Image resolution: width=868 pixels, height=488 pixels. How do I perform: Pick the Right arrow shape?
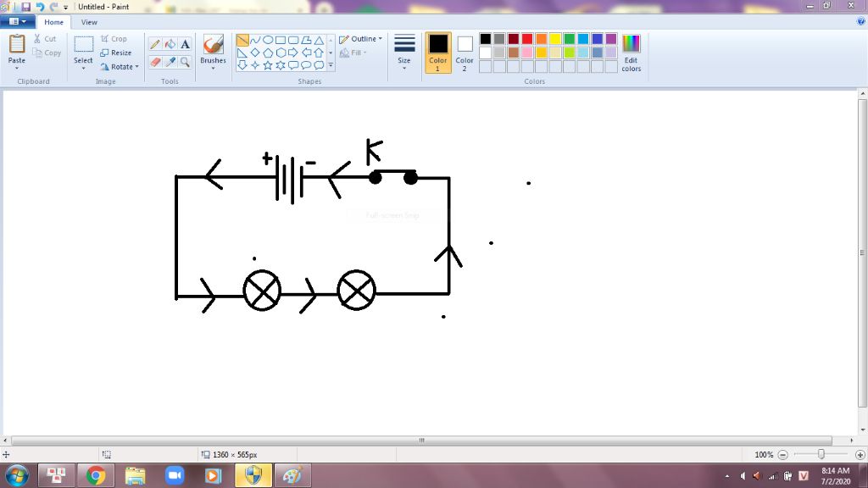click(292, 53)
